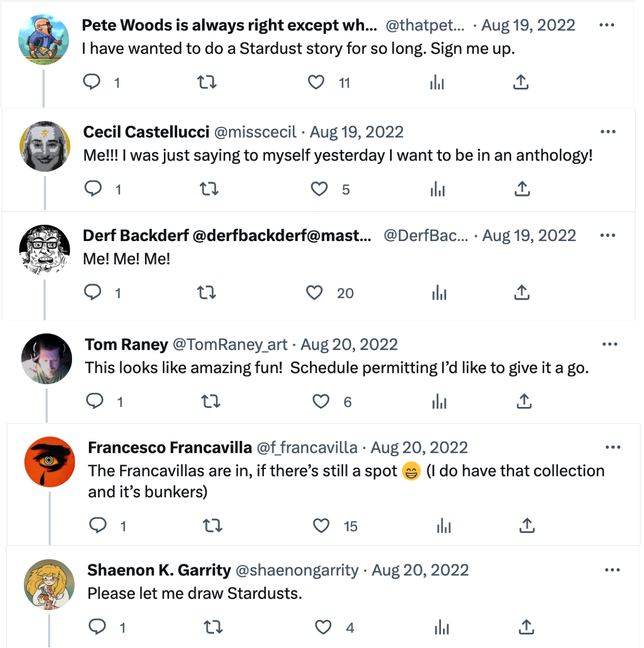Screen dimensions: 644x648
Task: Reply to Francesco Francavilla's tweet
Action: tap(97, 525)
